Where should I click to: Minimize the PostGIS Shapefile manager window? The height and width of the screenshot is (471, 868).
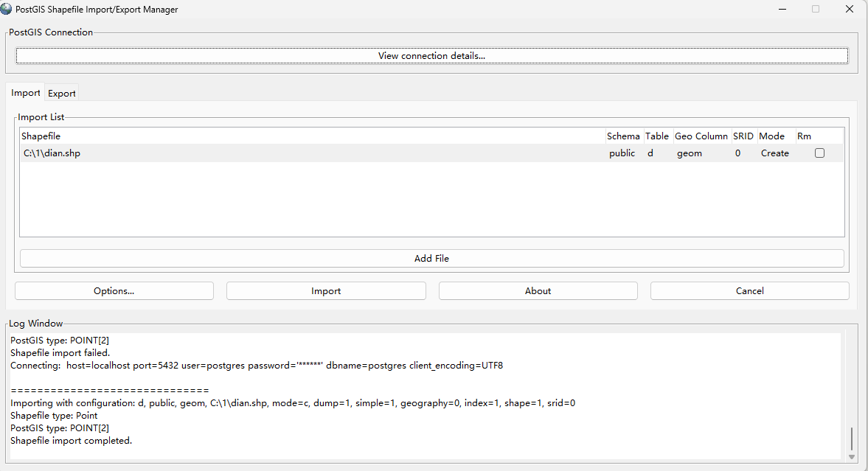[782, 10]
